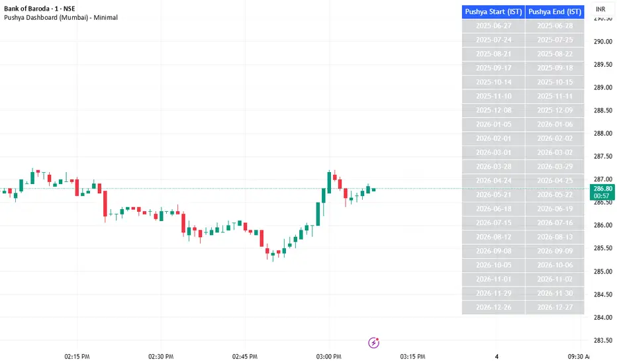Click the 286.80 current price label
Viewport: 617px width, 364px height.
pyautogui.click(x=602, y=189)
